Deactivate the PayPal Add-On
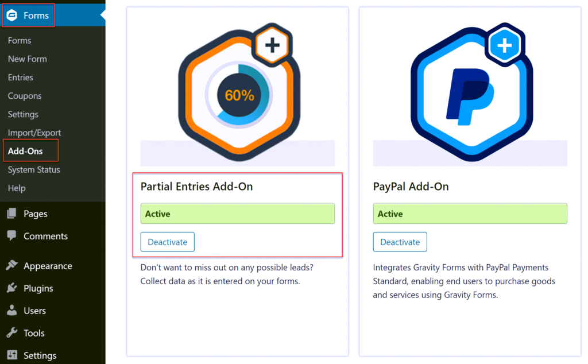588x364 pixels. click(400, 242)
